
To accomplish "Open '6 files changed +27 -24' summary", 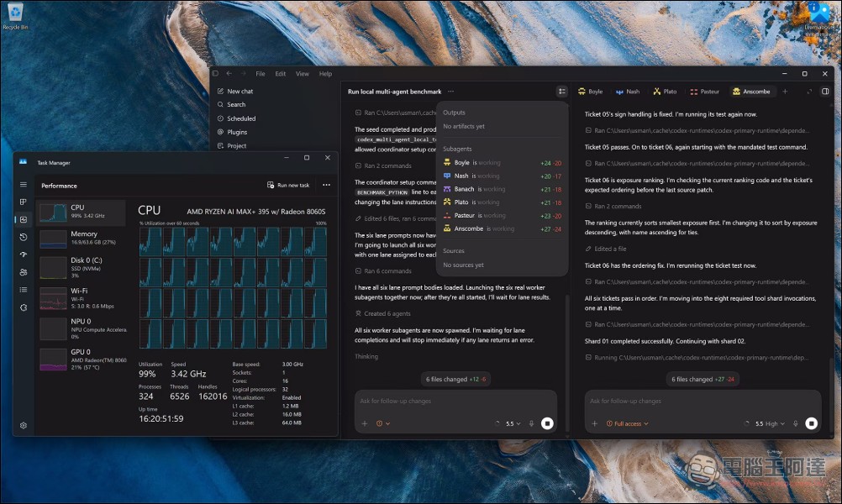I will (703, 379).
